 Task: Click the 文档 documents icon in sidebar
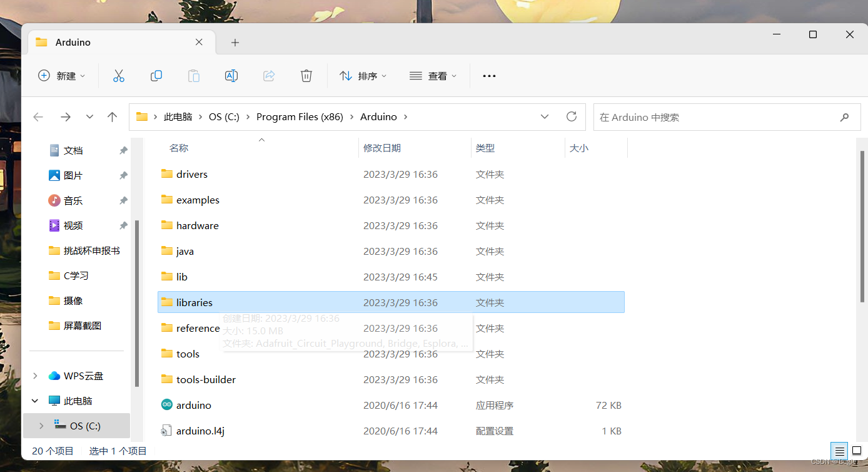[x=54, y=150]
